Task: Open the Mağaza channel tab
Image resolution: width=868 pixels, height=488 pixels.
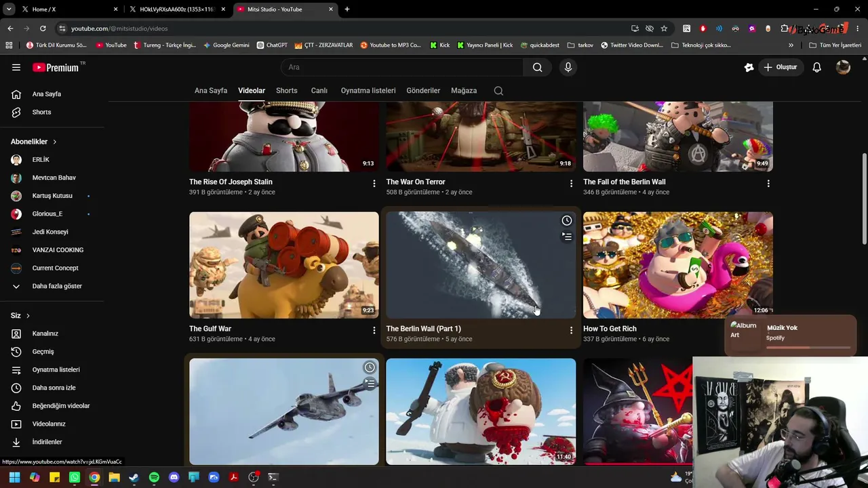Action: [464, 91]
